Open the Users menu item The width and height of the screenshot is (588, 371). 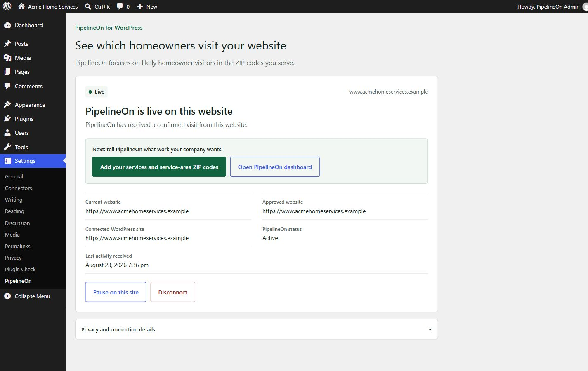[33, 133]
